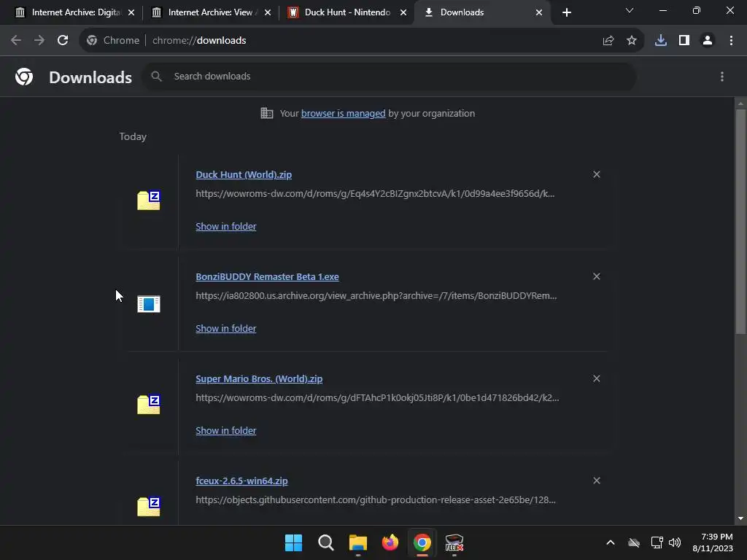
Task: Show Duck Hunt (World).zip in folder
Action: (x=226, y=227)
